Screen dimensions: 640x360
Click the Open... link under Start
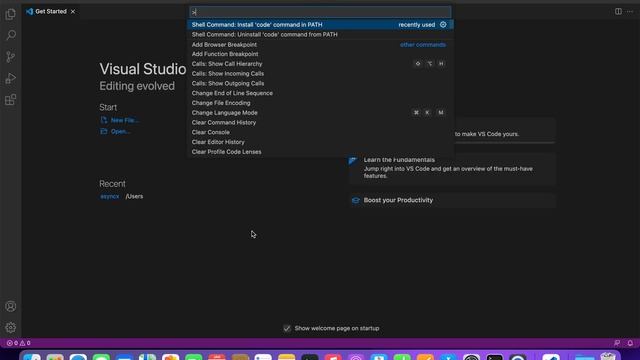coord(120,131)
